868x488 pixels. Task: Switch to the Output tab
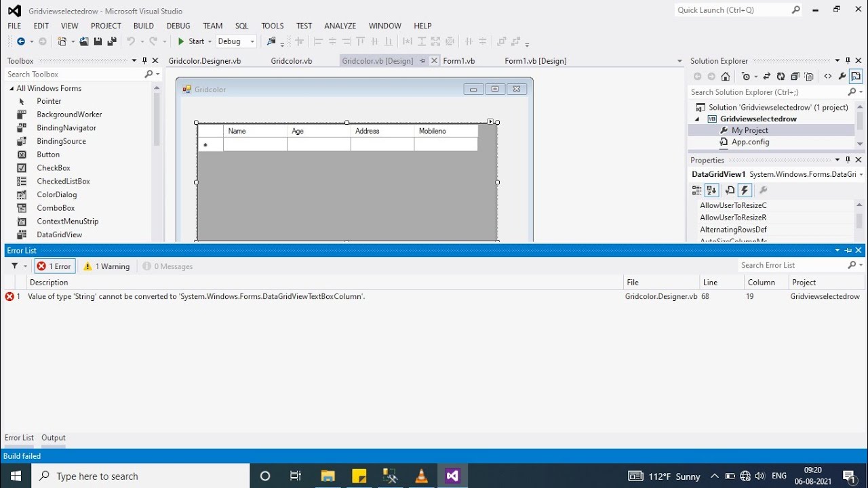54,438
